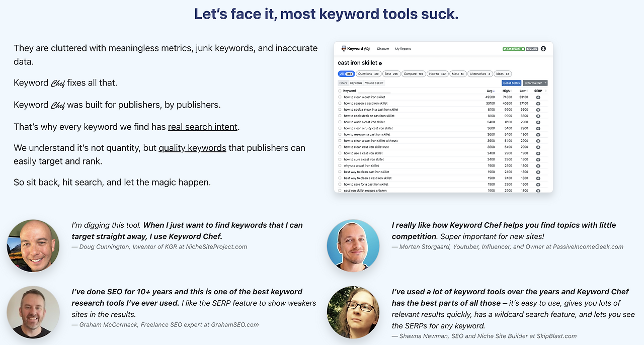The width and height of the screenshot is (644, 345).
Task: Click the keyword how to cook steak on cast iron skillet
Action: tap(369, 116)
